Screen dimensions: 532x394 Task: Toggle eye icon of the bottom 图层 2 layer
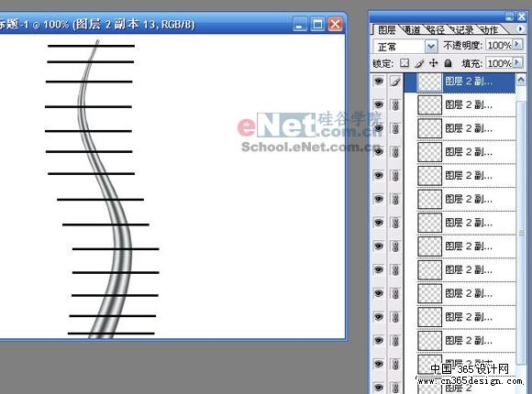pos(379,388)
